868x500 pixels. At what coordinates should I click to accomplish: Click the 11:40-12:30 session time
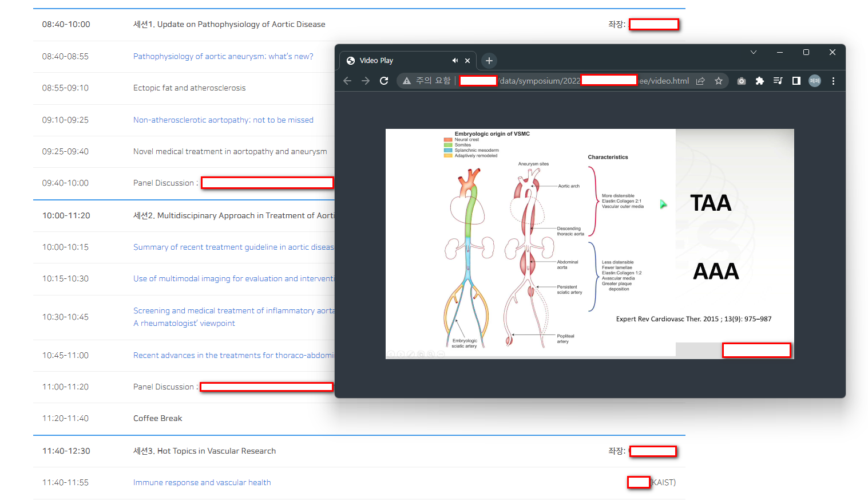pyautogui.click(x=66, y=451)
